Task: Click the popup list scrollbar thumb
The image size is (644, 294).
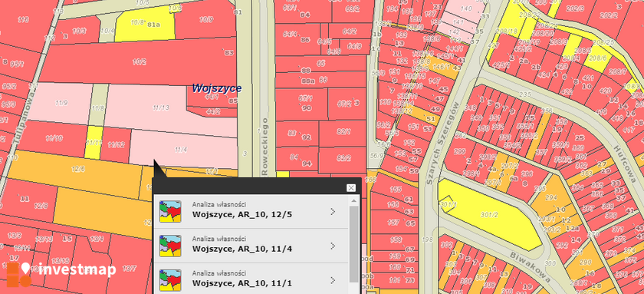Action: [x=353, y=244]
